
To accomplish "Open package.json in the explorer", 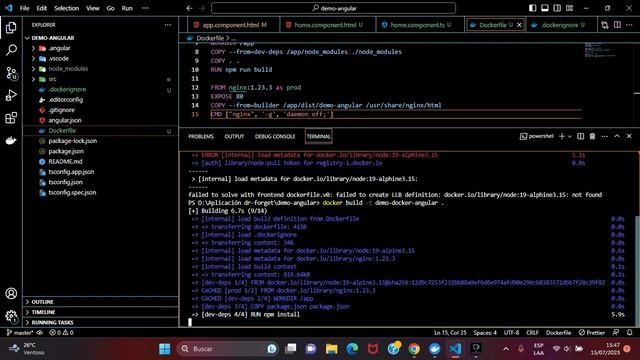I will coord(66,151).
